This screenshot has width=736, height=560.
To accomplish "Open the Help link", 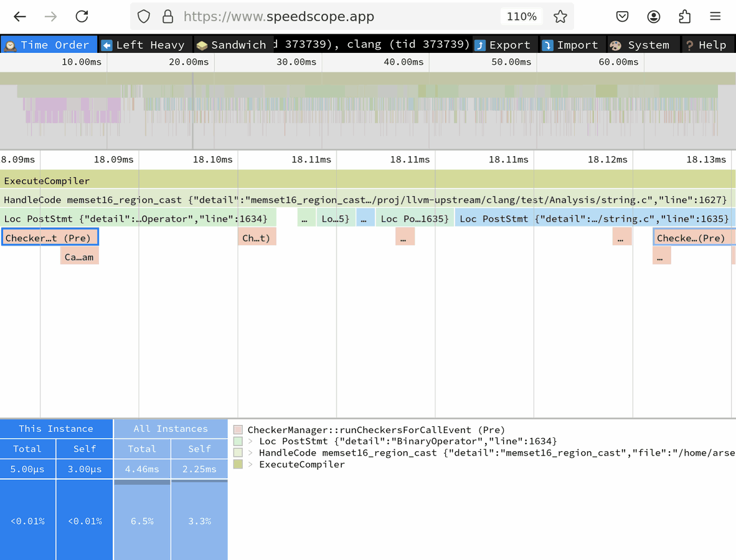I will coord(706,45).
